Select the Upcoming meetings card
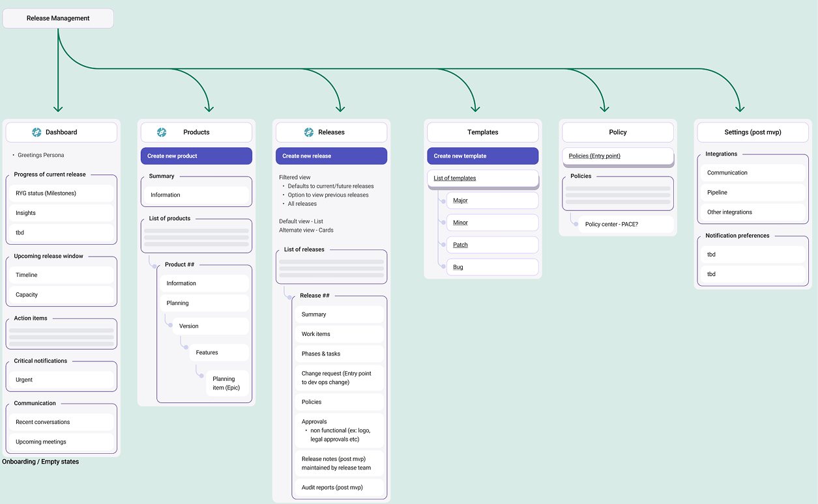Viewport: 818px width, 504px height. 62,441
